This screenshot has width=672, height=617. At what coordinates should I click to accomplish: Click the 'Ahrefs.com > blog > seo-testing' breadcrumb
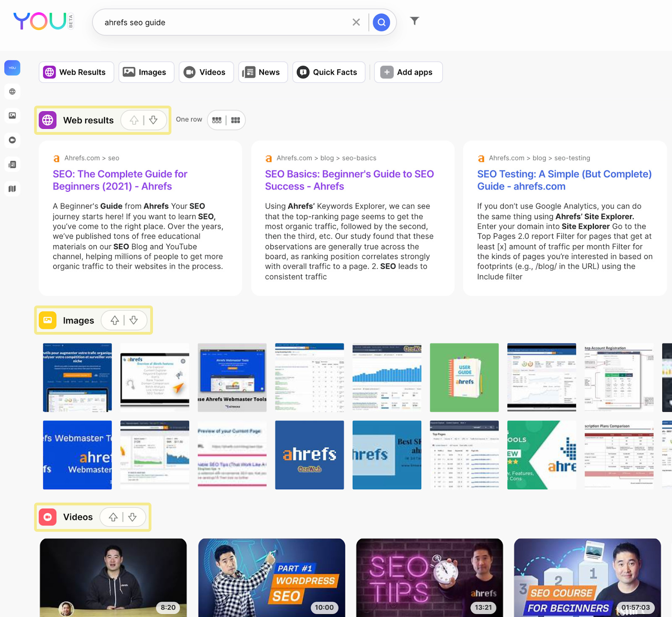pos(539,158)
